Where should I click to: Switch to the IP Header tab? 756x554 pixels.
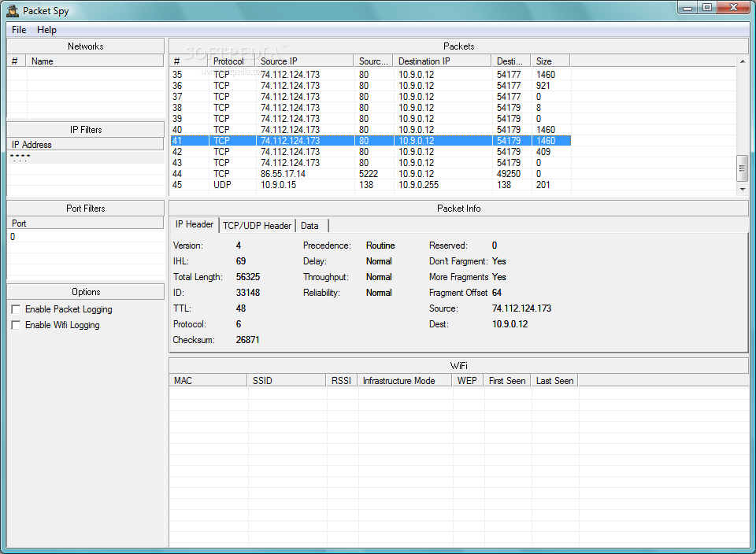click(195, 224)
